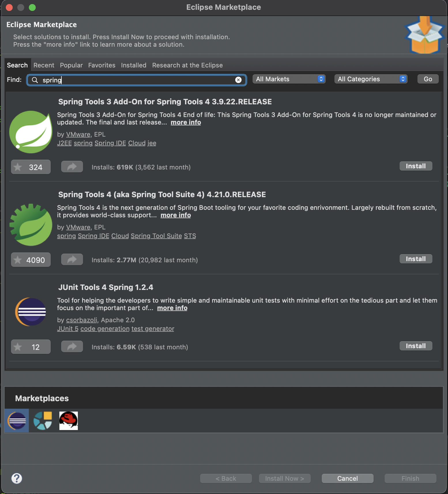Image resolution: width=448 pixels, height=494 pixels.
Task: Open the All Categories dropdown
Action: pos(371,79)
